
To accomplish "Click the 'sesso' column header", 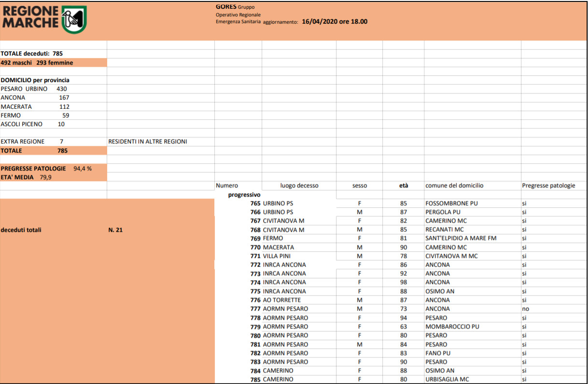I will pos(359,185).
